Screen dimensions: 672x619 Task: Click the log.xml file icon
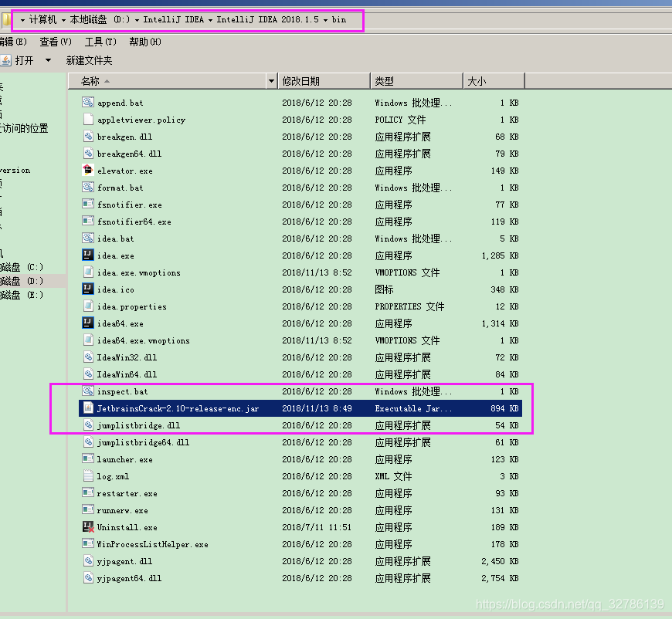88,475
